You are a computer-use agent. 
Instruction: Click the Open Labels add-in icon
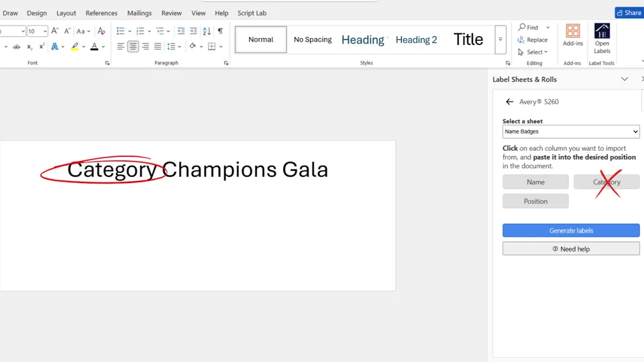(602, 38)
